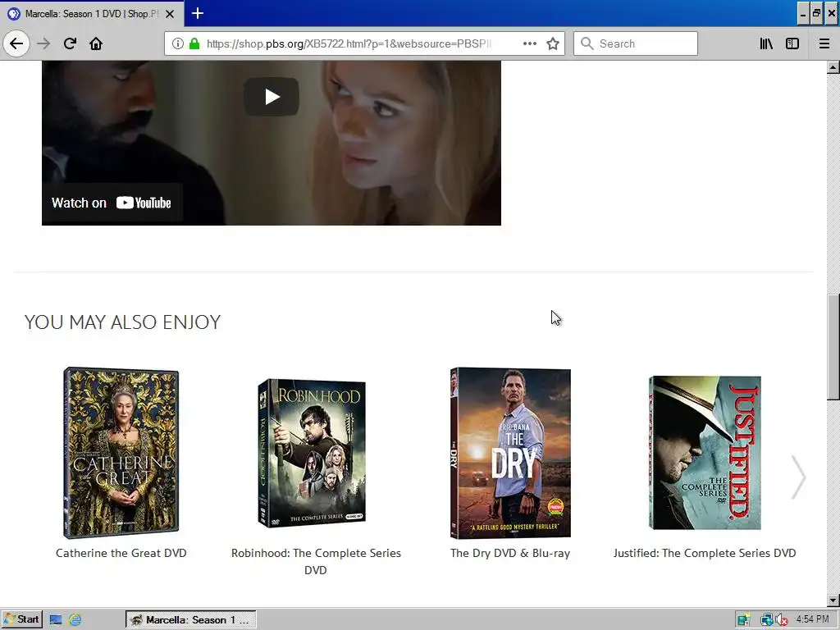Follow Justified: The Complete Series DVD link
Screen dimensions: 840x630
705,553
